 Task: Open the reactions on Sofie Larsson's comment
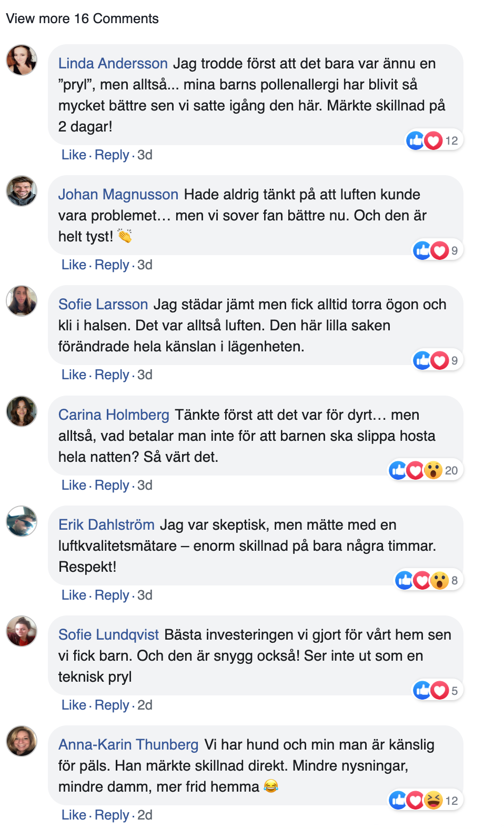click(437, 360)
